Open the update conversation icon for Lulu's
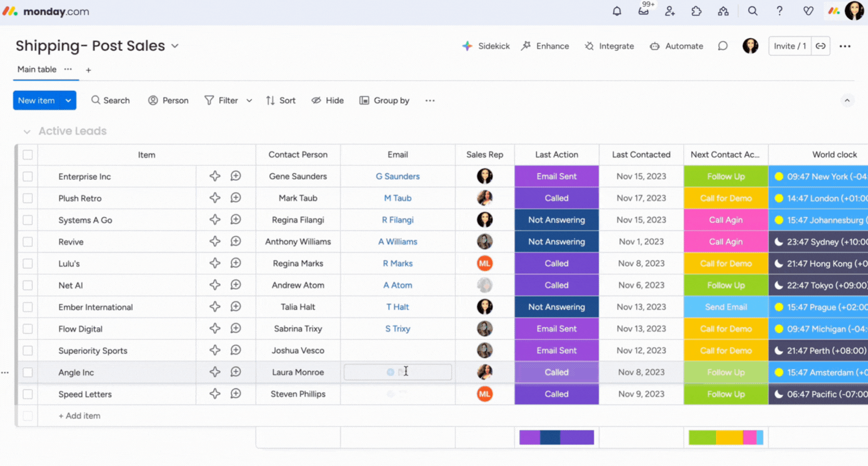Screen dimensions: 868x466 236,263
